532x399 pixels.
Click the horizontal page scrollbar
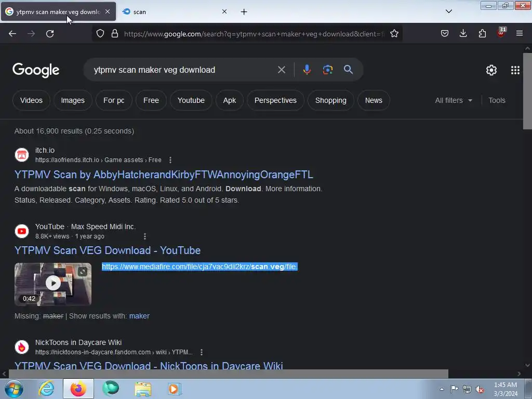[228, 374]
